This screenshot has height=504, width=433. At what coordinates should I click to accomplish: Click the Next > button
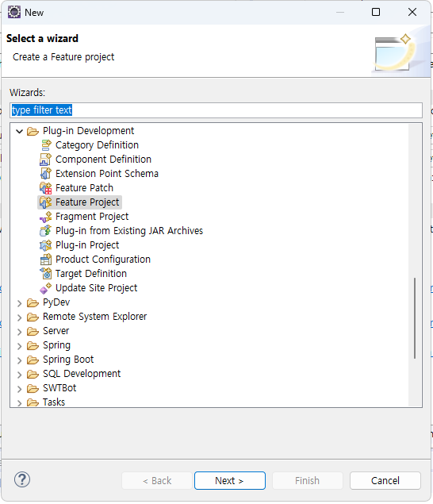pyautogui.click(x=230, y=480)
